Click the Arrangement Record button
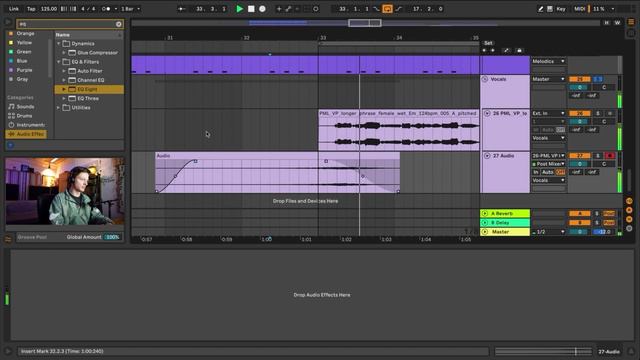This screenshot has width=640, height=360. click(262, 9)
